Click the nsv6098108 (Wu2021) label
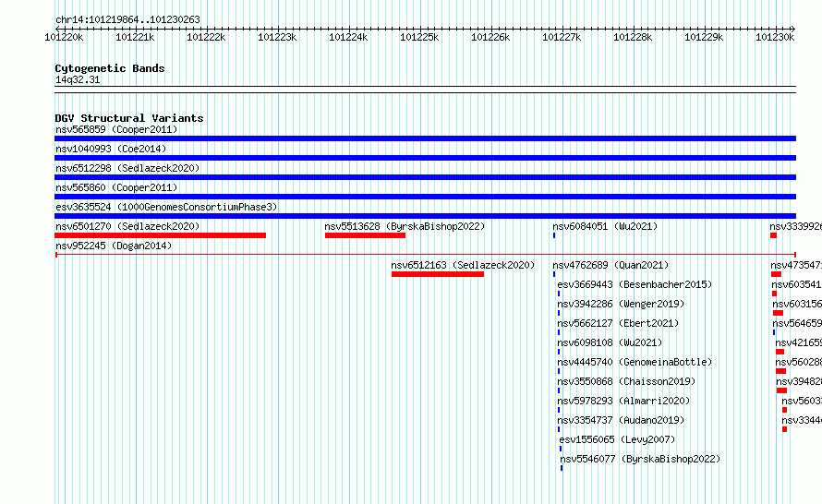 click(610, 342)
